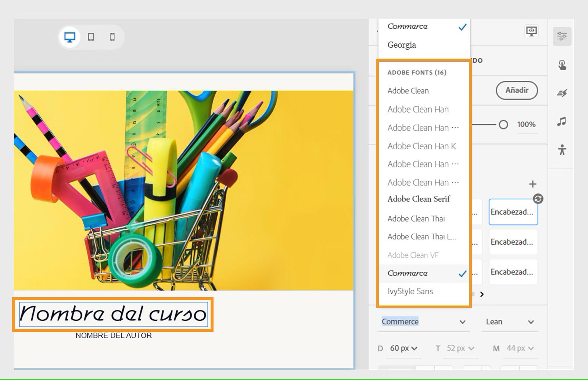Add a new text preset with plus icon

pos(533,184)
